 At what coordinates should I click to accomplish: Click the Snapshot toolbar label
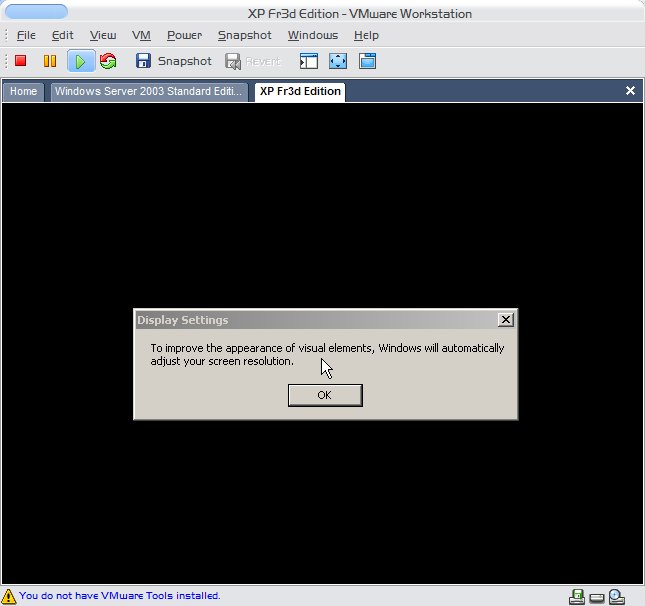click(184, 61)
